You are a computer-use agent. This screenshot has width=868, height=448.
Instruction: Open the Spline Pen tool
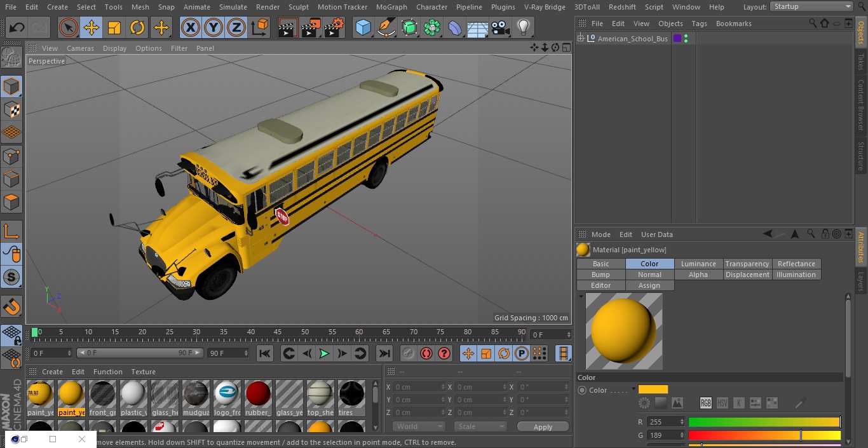[x=386, y=27]
